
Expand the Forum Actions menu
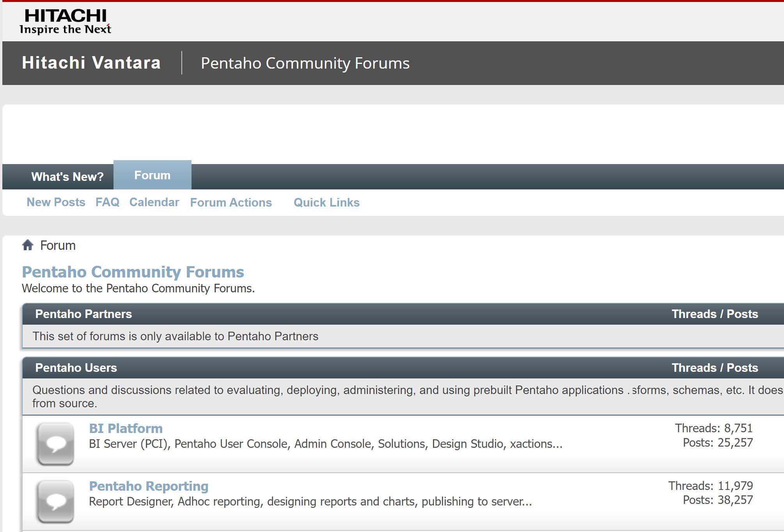click(231, 203)
